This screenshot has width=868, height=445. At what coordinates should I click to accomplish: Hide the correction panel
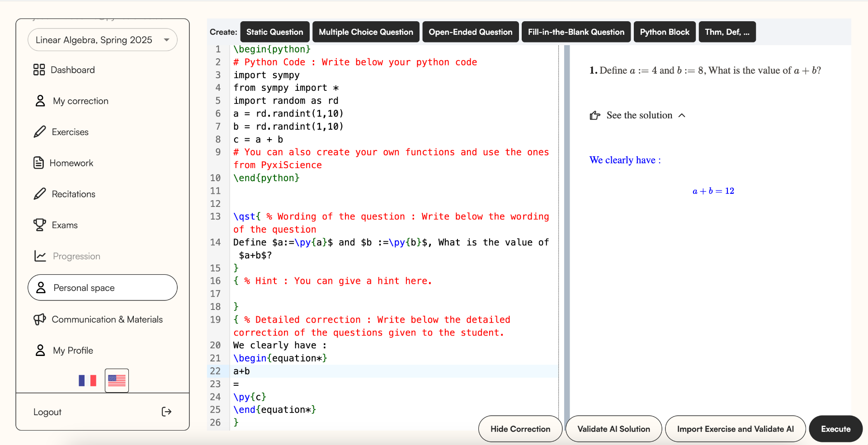(520, 429)
